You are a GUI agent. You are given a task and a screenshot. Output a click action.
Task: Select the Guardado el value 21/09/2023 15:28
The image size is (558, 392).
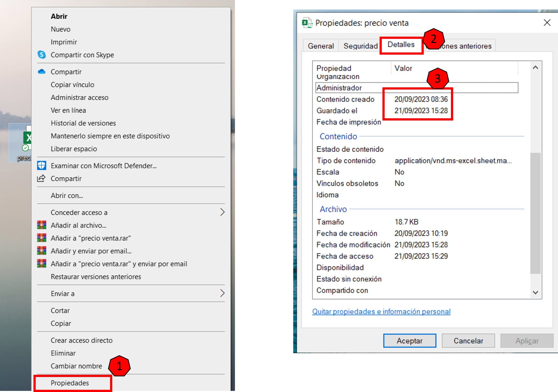tap(421, 111)
